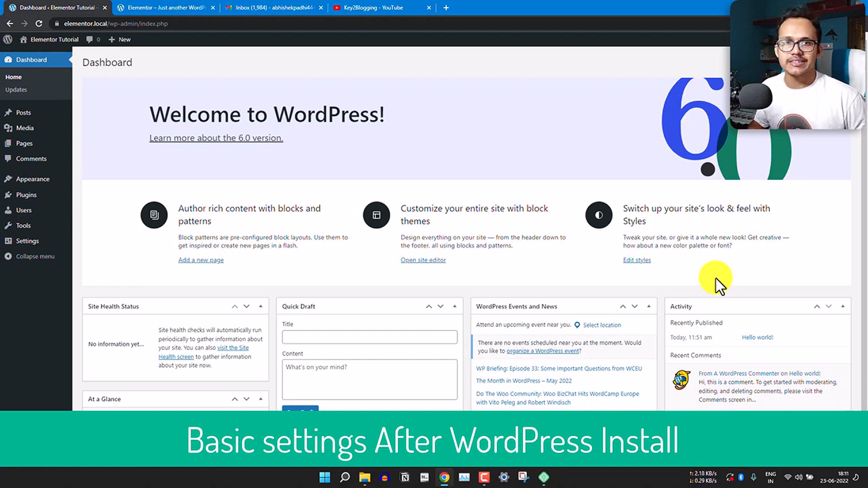Open the organize a WordPress event link
The height and width of the screenshot is (488, 868).
point(542,351)
